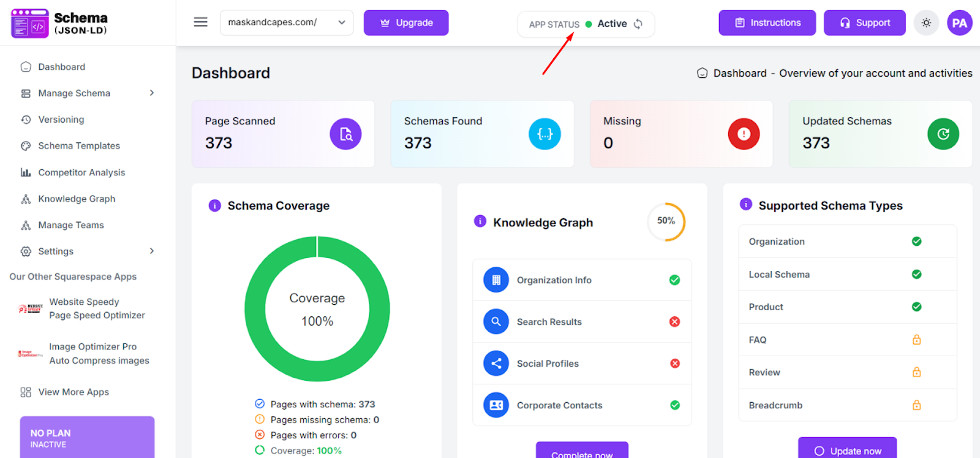
Task: Expand the Settings submenu chevron
Action: tap(151, 251)
